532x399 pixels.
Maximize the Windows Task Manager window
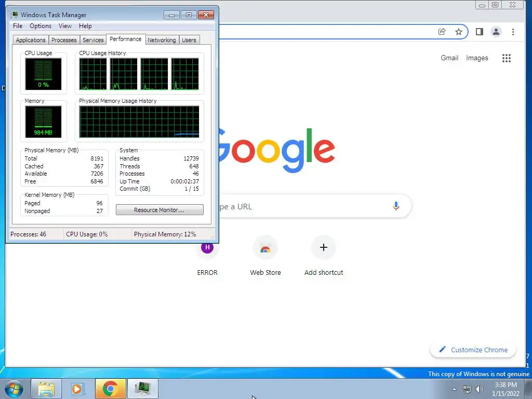189,15
